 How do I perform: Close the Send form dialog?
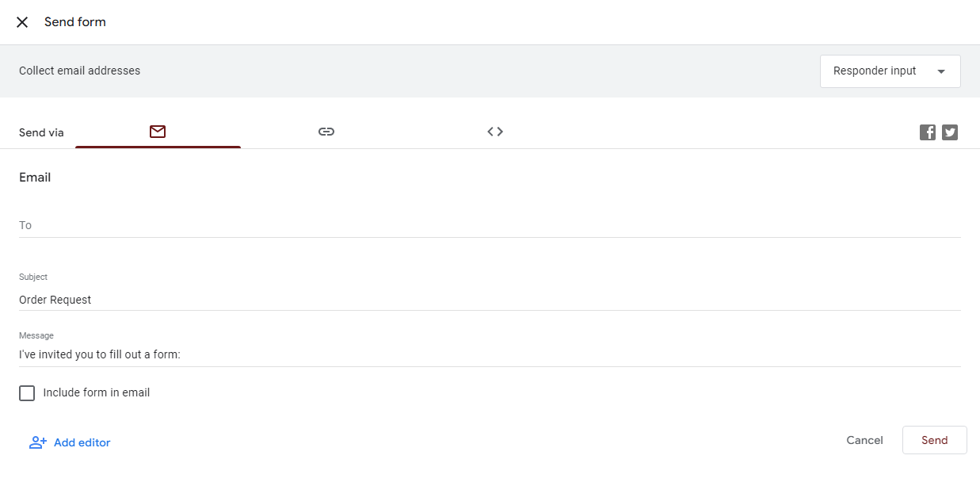(22, 22)
